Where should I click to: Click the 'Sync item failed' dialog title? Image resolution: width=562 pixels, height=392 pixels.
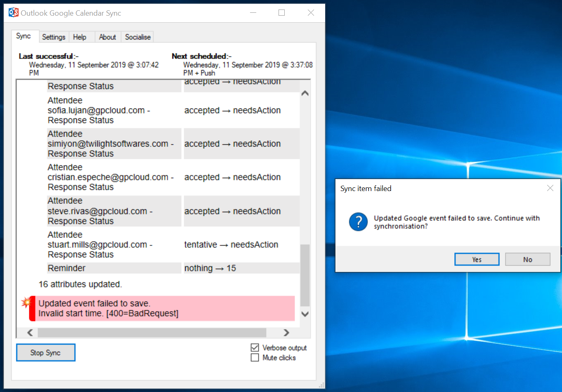pos(366,188)
